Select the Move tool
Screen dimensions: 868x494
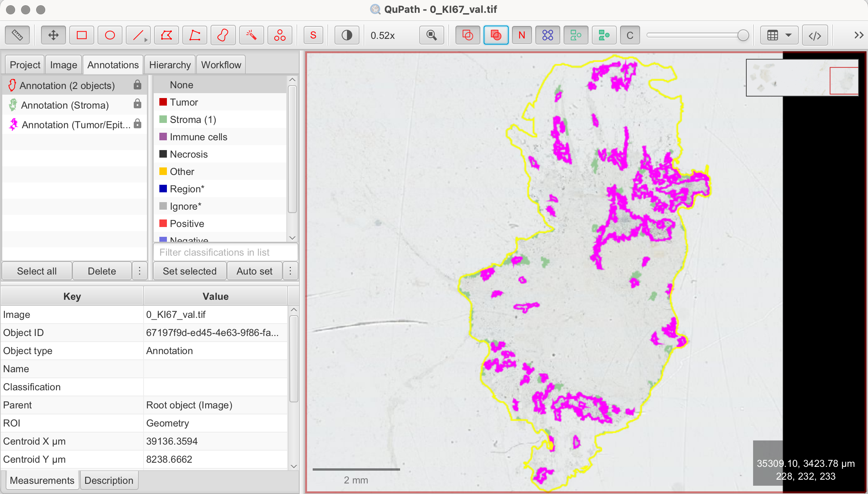pos(53,35)
